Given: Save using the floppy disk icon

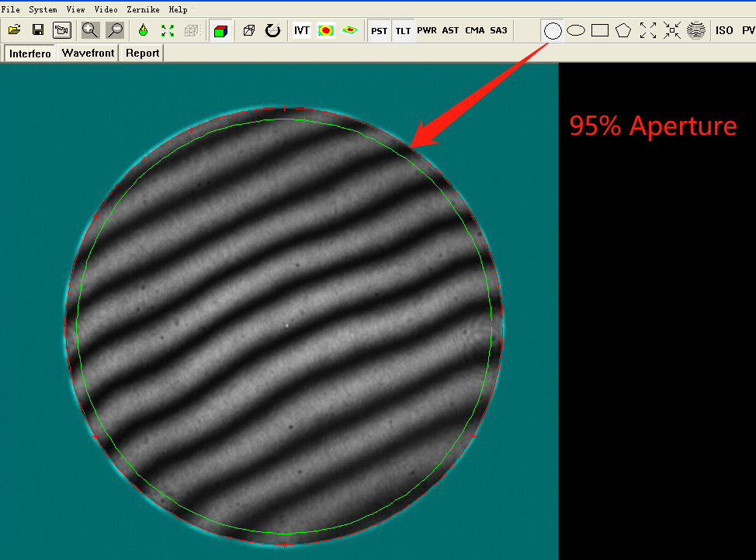Looking at the screenshot, I should [x=38, y=30].
